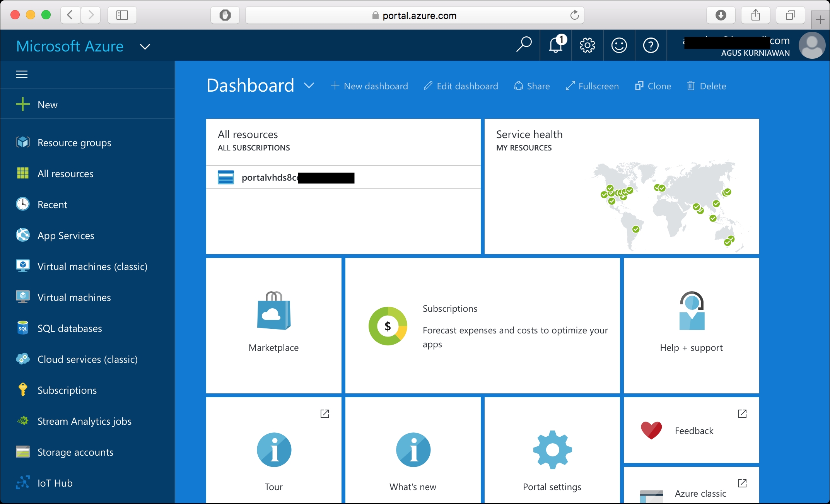
Task: Open Help + support tile
Action: 692,326
